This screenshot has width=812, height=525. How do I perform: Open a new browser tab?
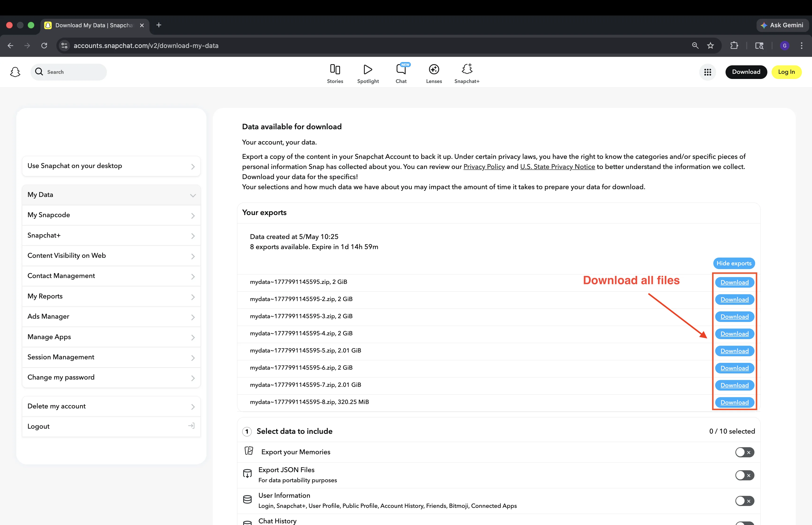[159, 25]
